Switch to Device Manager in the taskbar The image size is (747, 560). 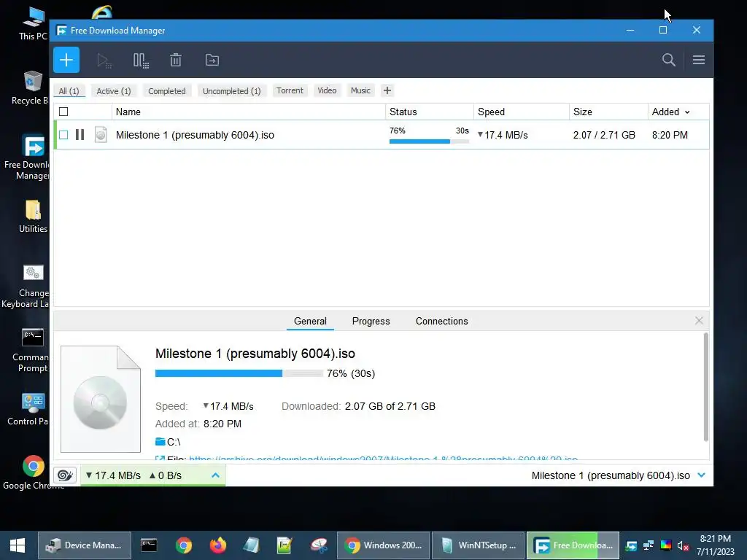click(x=85, y=545)
